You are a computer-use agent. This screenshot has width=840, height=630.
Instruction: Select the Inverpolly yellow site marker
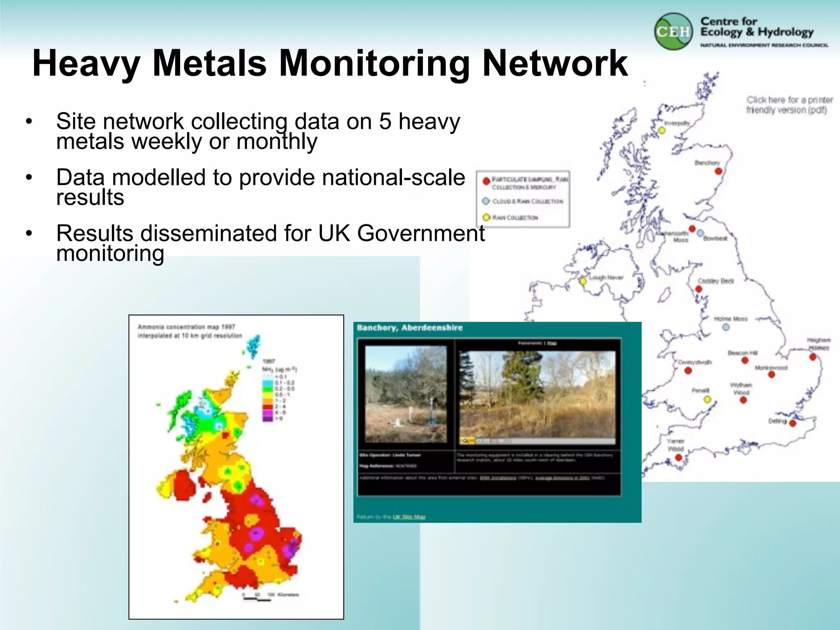[x=662, y=130]
